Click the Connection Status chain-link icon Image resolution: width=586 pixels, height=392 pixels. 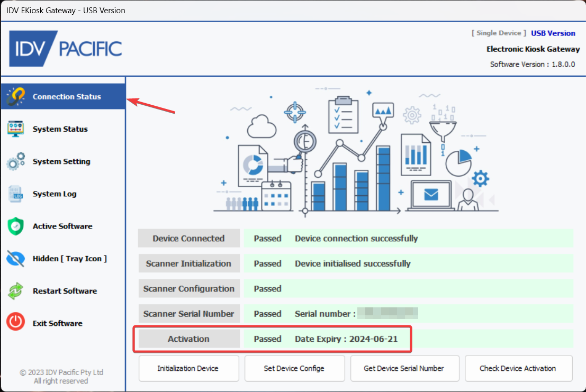(x=16, y=96)
